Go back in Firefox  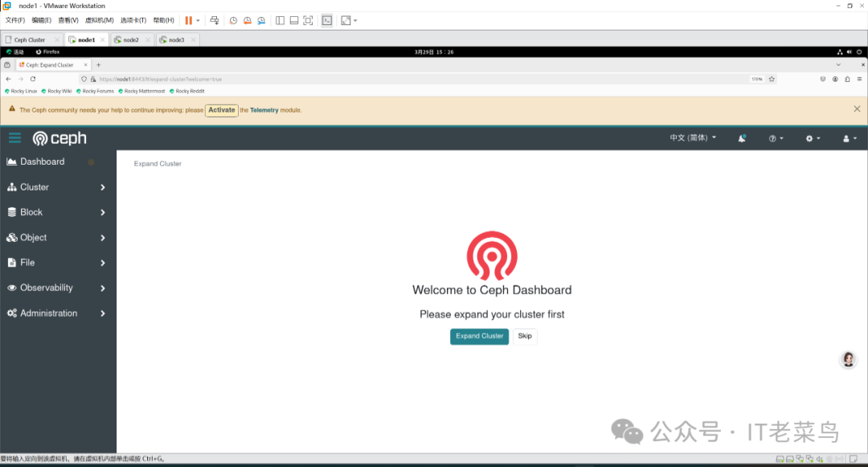click(8, 79)
